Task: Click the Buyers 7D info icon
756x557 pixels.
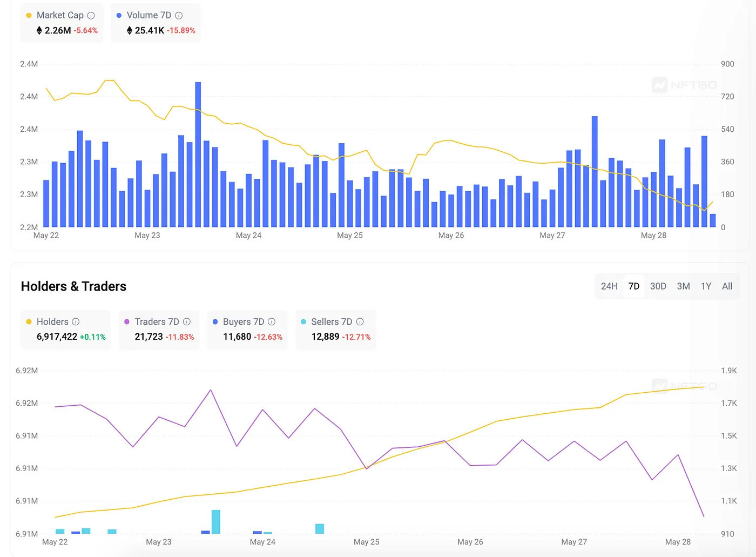Action: click(x=272, y=321)
